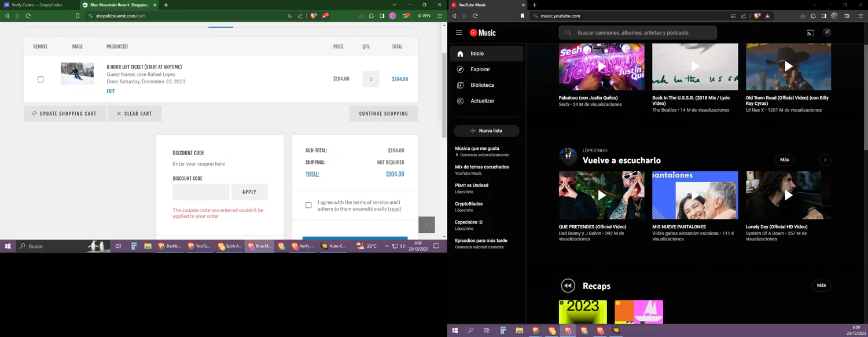This screenshot has height=337, width=868.
Task: Click the quantity field showing 1
Action: pyautogui.click(x=371, y=79)
